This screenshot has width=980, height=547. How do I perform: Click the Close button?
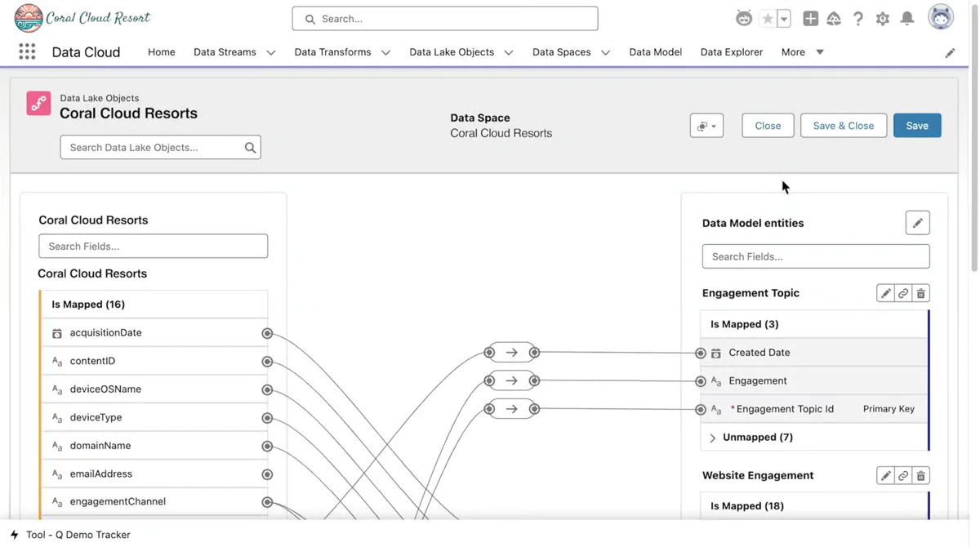point(768,126)
